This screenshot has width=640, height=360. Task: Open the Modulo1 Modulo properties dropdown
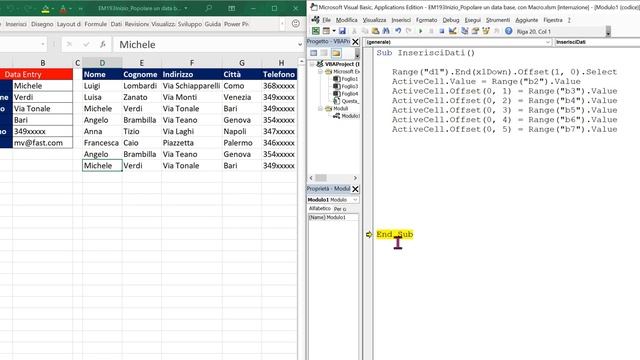coord(355,200)
